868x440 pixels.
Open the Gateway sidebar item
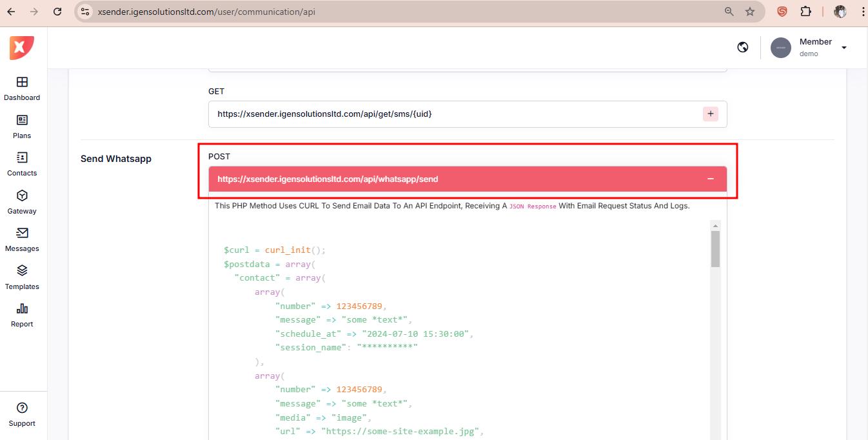22,201
